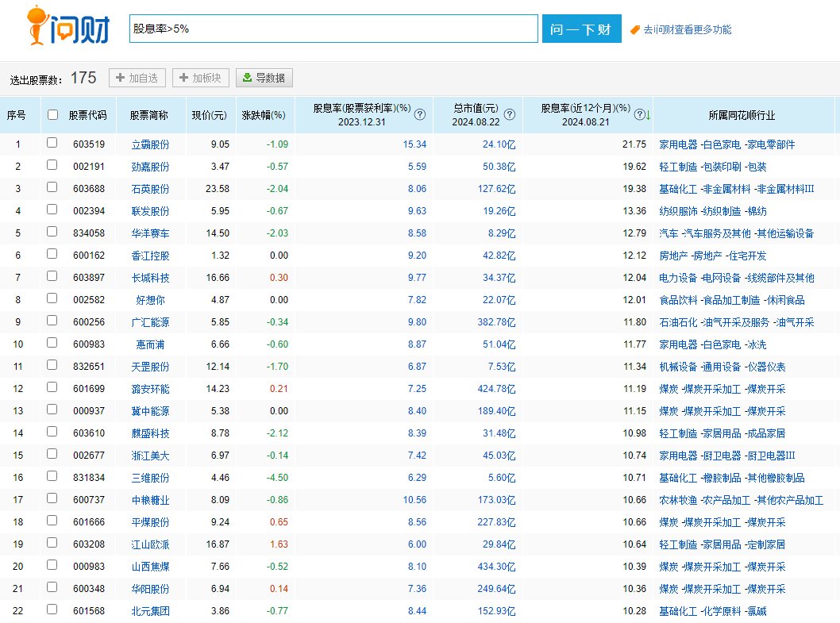
Task: Sort by 涨跌幅(%) column header
Action: coord(264,115)
